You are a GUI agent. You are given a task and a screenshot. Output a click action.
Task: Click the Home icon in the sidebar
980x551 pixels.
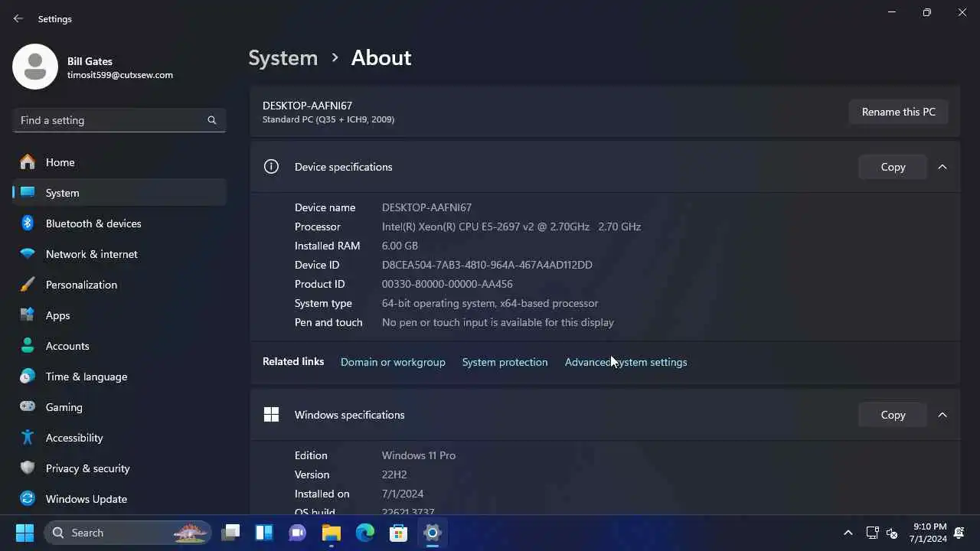(x=28, y=162)
